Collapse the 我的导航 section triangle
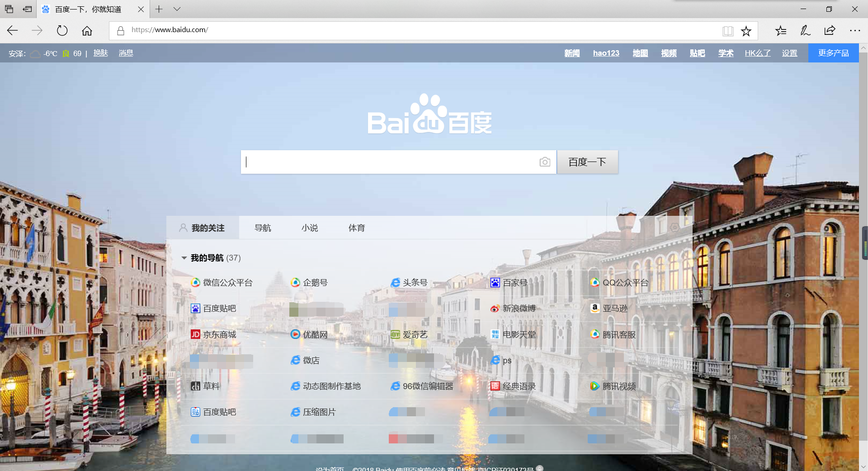868x471 pixels. (184, 258)
